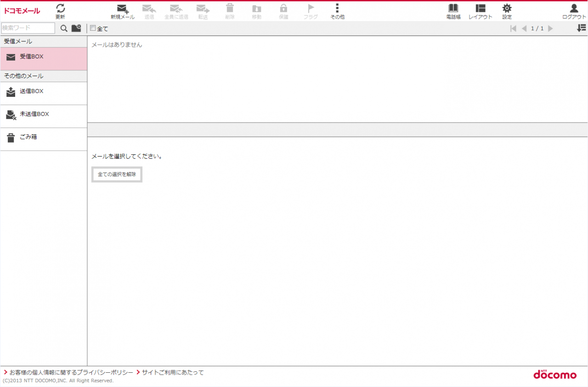Click the docomo footer logo

point(555,375)
